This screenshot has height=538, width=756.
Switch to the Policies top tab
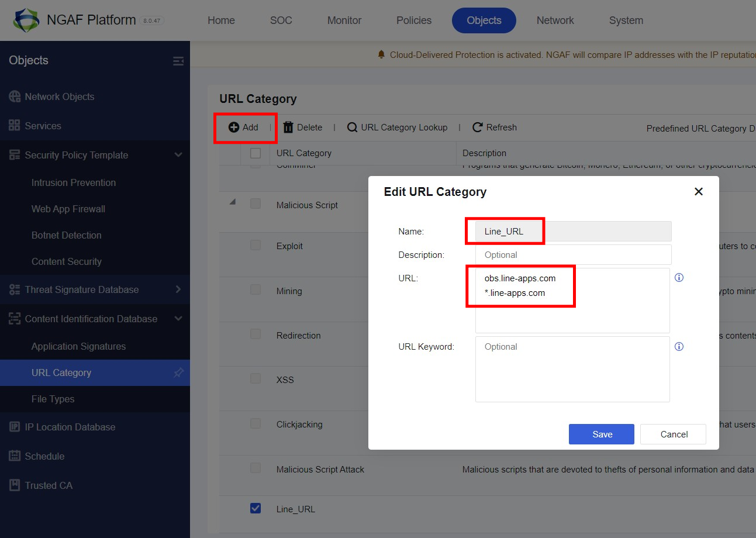(414, 20)
